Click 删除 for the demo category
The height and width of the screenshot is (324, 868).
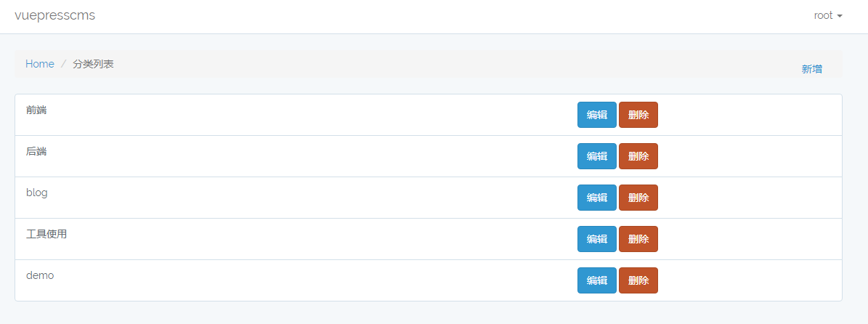click(638, 280)
